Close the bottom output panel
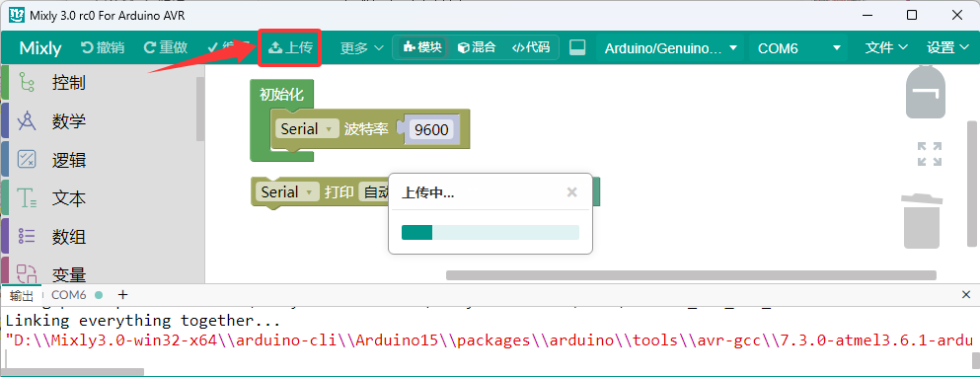 (967, 294)
